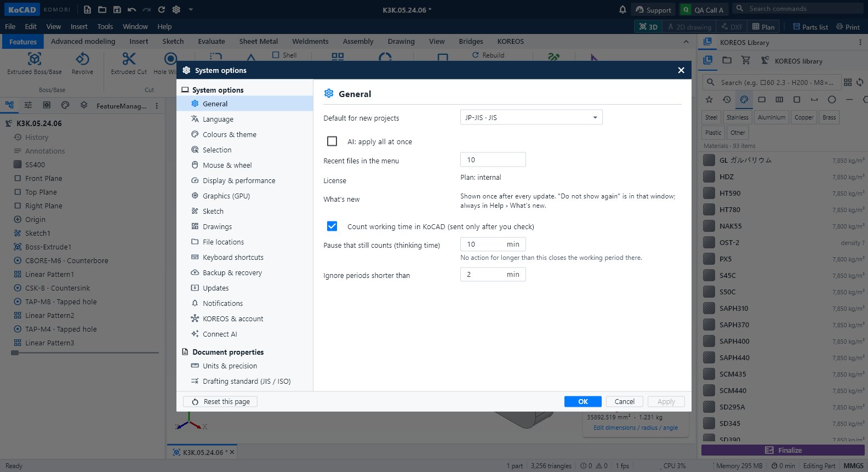
Task: Click the FeatureManager rollback bar slider
Action: (x=15, y=352)
